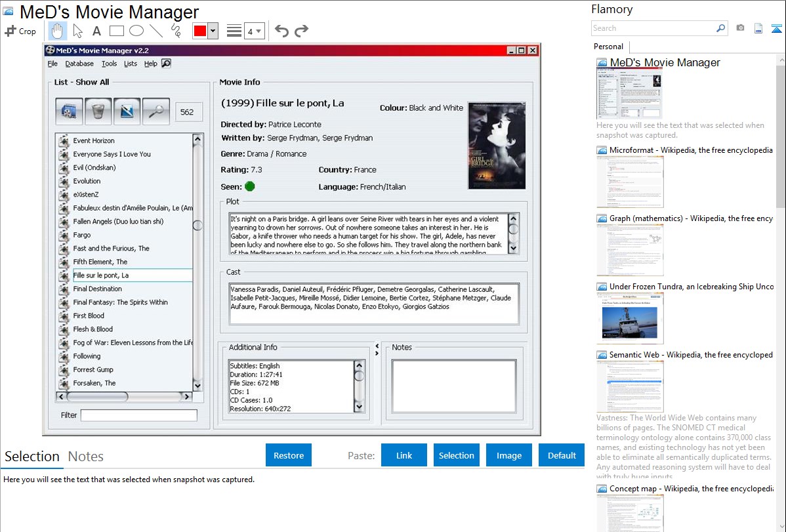
Task: Open Semantic Web Wikipedia snapshot
Action: 691,355
